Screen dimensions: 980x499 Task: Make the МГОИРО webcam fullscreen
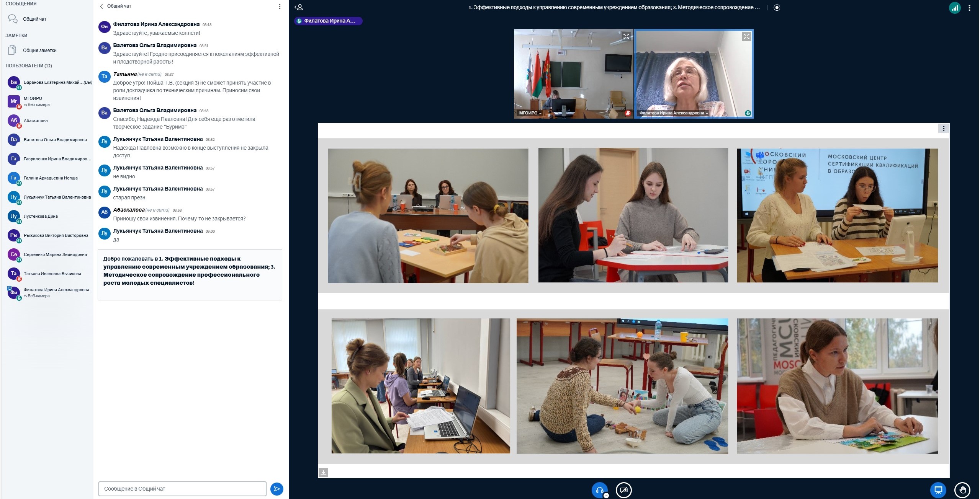(x=626, y=36)
